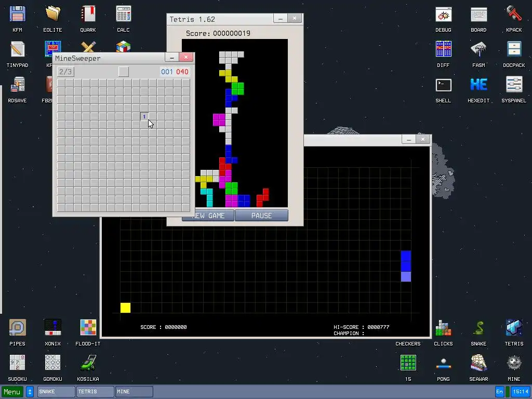Image resolution: width=532 pixels, height=399 pixels.
Task: Click the MineSweeper reset face button
Action: click(124, 72)
